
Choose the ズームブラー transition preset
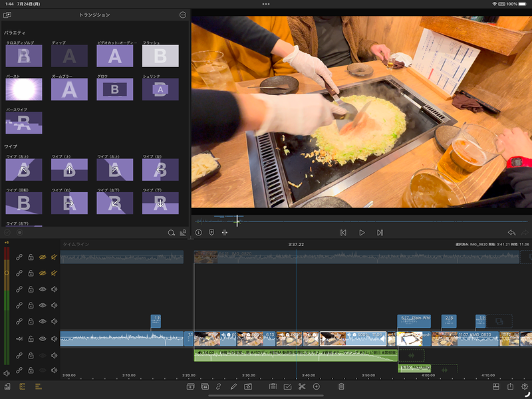69,89
